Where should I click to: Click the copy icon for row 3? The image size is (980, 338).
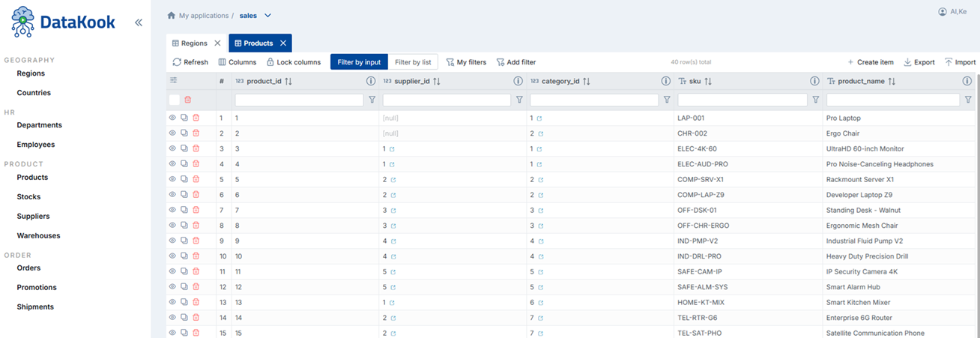(184, 148)
